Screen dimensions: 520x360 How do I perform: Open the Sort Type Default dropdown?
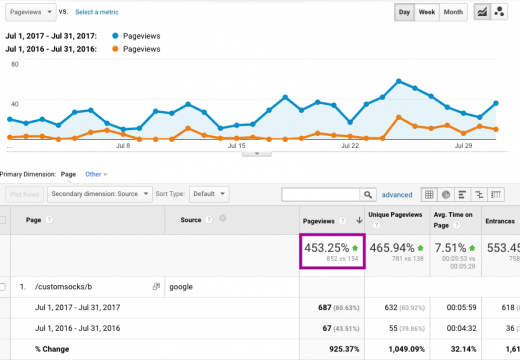[209, 194]
